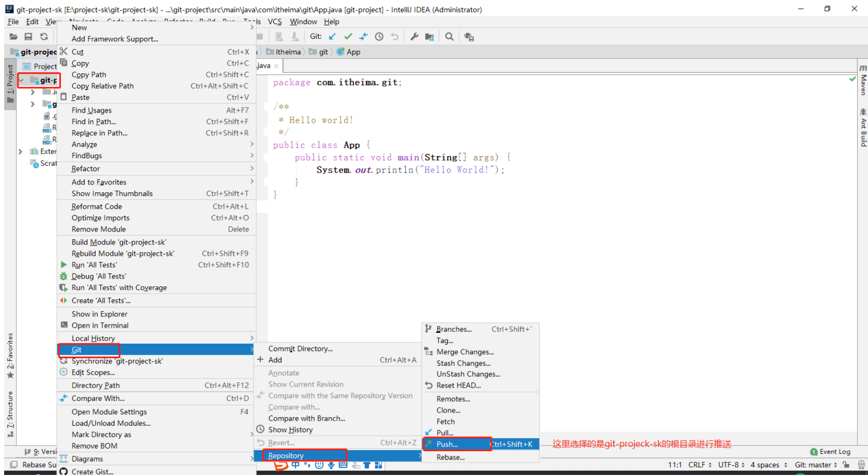868x476 pixels.
Task: Click App in the breadcrumb bar
Action: point(353,52)
